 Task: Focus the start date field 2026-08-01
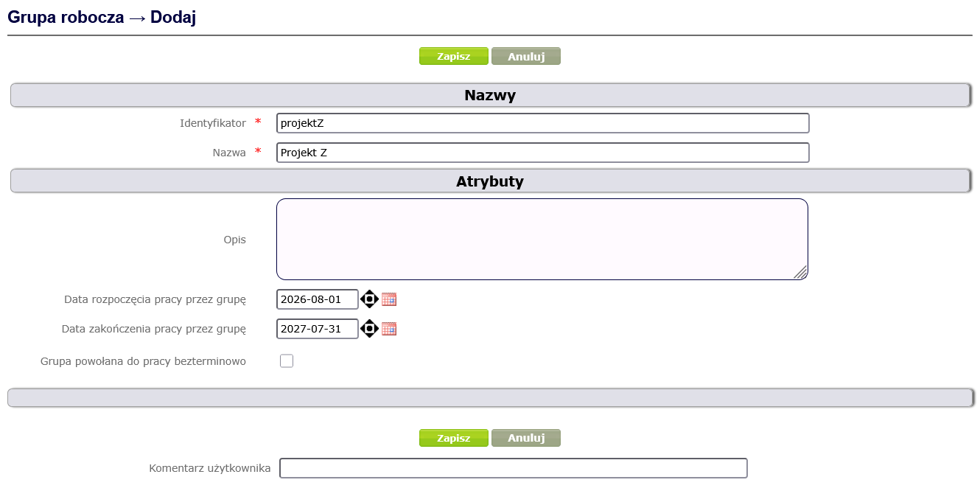point(318,299)
